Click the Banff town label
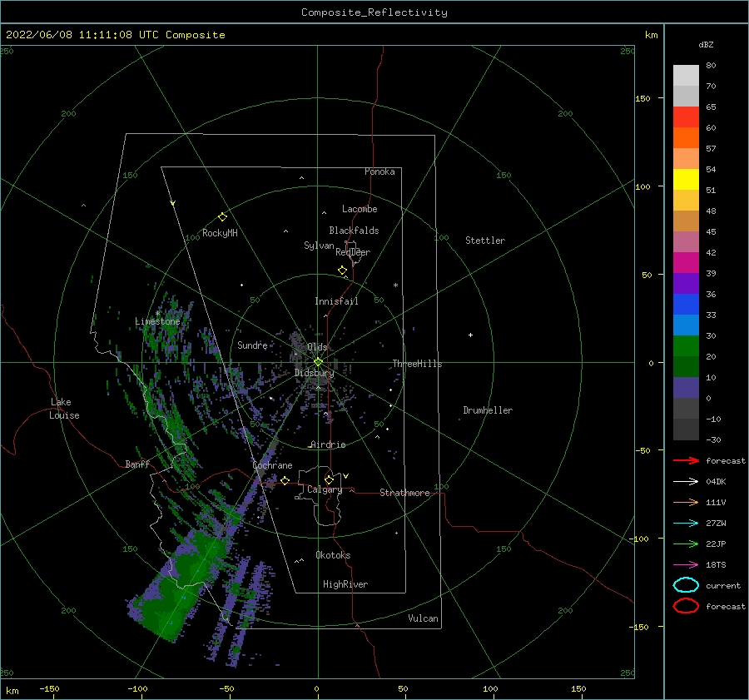749x700 pixels. (x=137, y=464)
